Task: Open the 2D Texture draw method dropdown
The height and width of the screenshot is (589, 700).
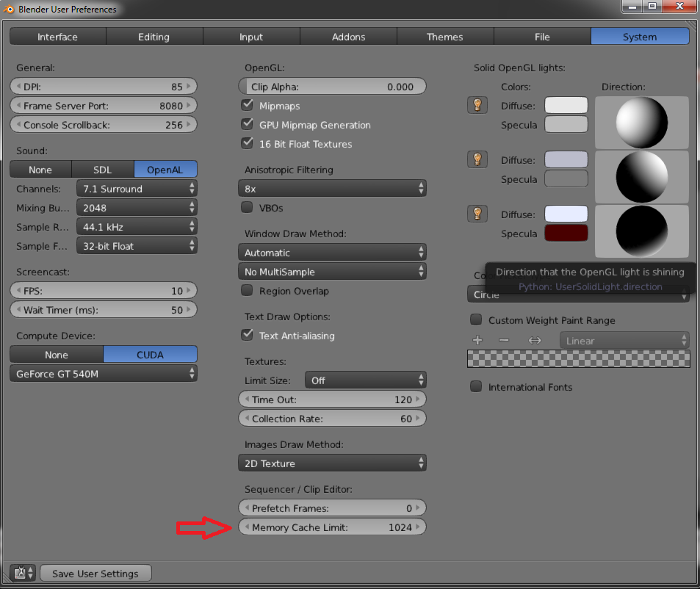Action: point(332,463)
